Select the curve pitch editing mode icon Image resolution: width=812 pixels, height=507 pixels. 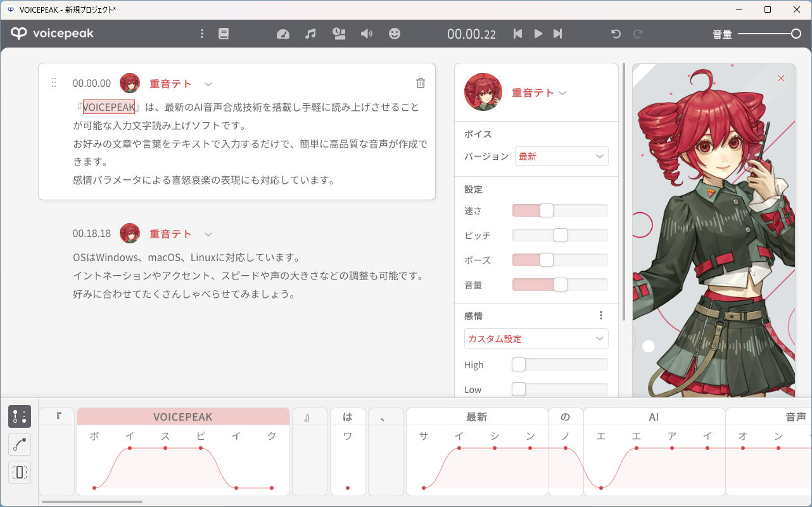[20, 444]
